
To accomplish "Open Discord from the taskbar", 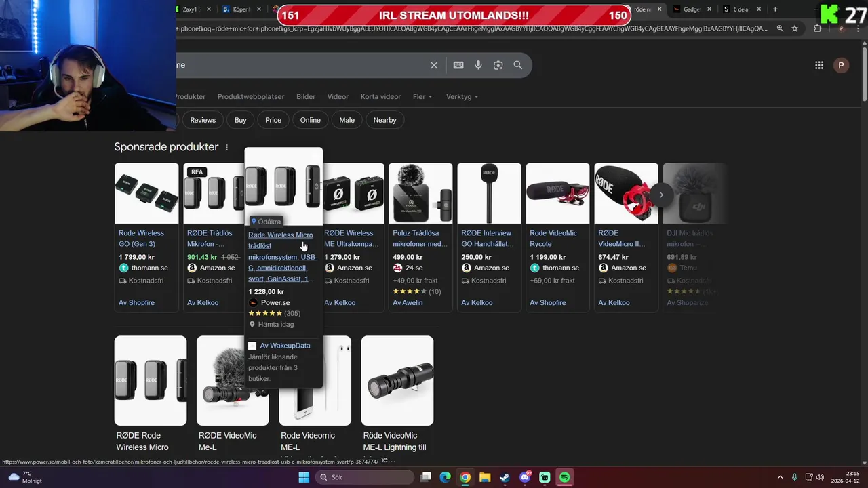I will pyautogui.click(x=525, y=477).
